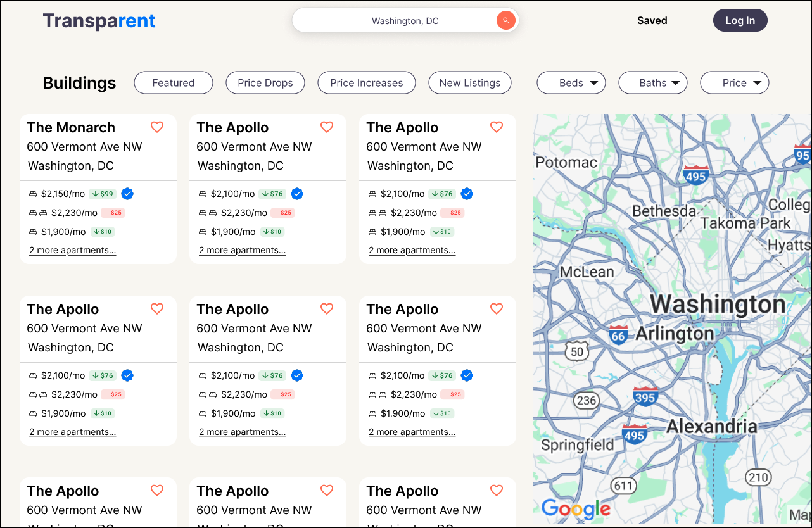Click The Monarch's $99 price drop badge
This screenshot has height=528, width=812.
click(x=103, y=194)
